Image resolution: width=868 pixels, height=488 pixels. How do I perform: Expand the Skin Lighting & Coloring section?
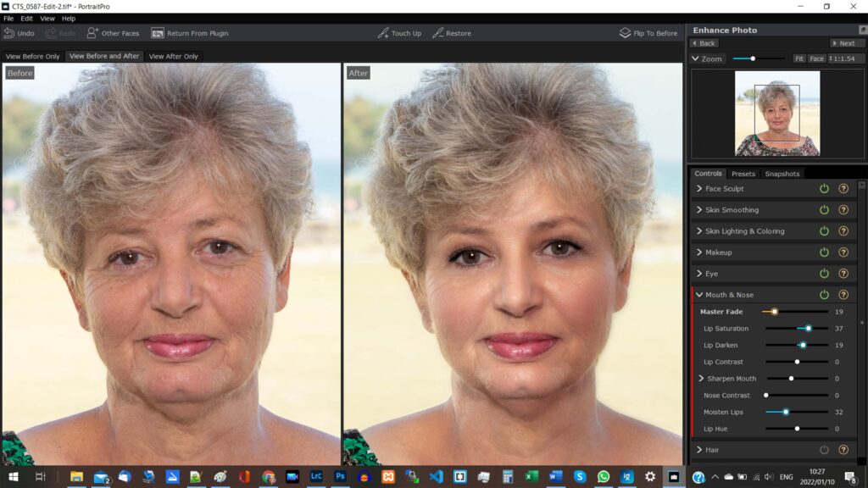point(699,231)
